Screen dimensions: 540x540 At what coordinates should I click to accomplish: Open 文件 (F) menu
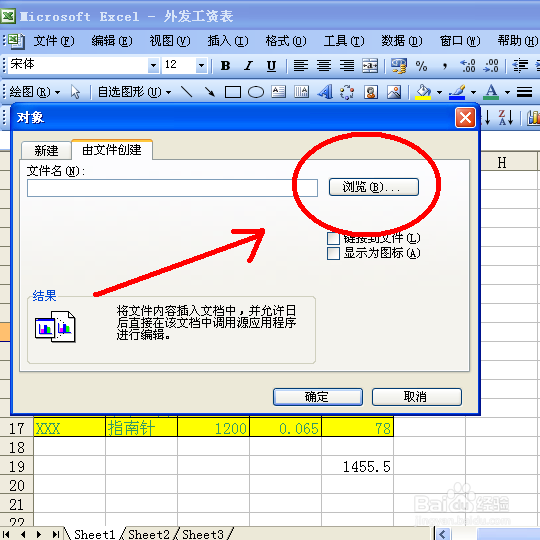54,41
